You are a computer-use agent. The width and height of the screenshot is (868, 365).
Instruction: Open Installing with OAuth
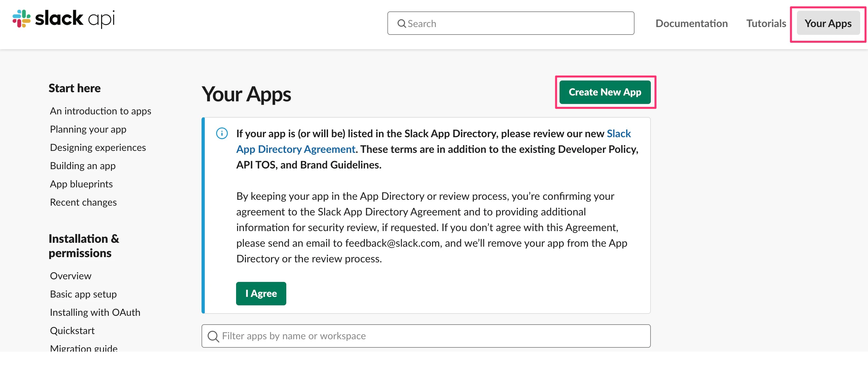(95, 312)
